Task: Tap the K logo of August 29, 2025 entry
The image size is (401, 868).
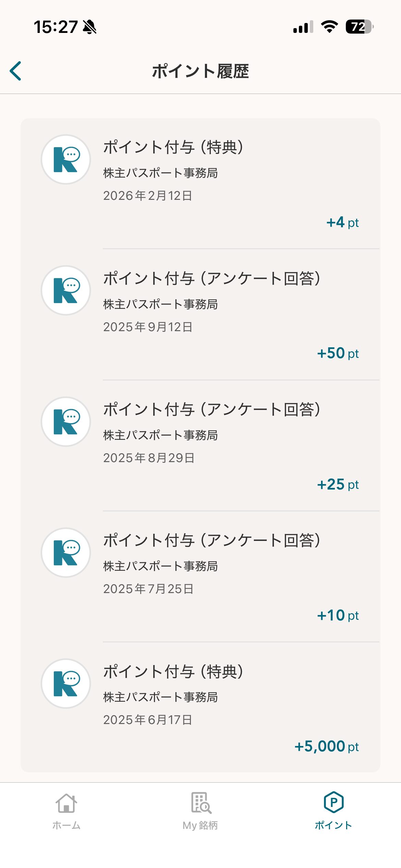Action: pos(66,422)
